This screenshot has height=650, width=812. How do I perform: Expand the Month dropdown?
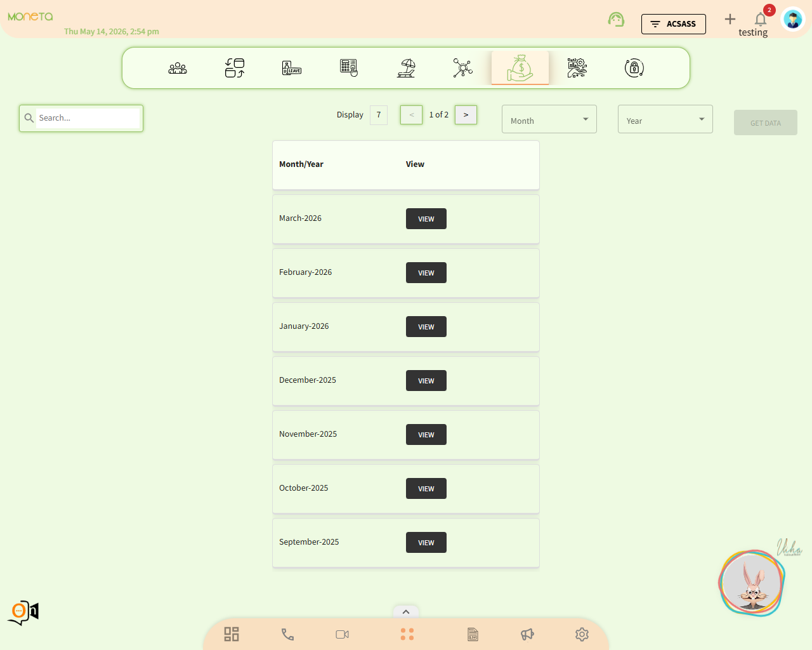pos(549,119)
